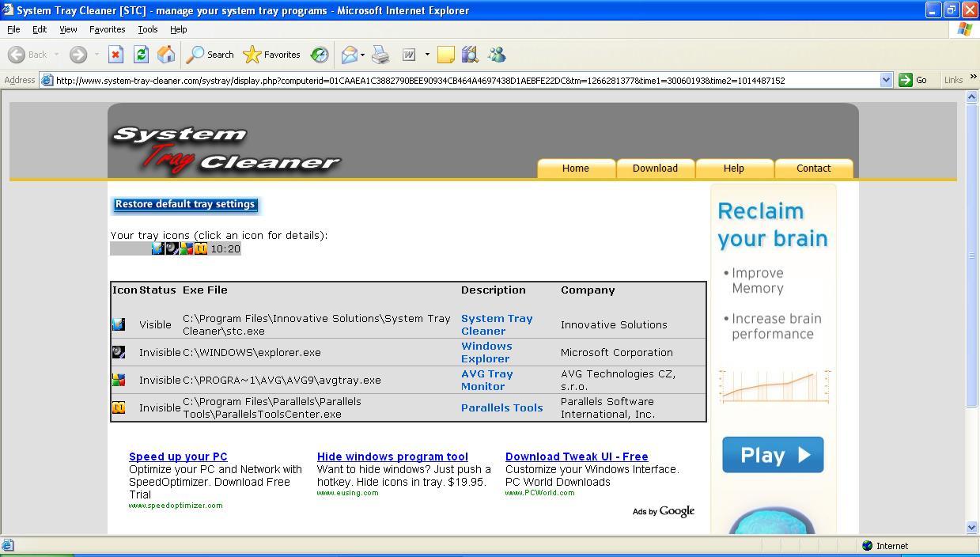Click the Print icon
This screenshot has height=557, width=980.
[380, 54]
